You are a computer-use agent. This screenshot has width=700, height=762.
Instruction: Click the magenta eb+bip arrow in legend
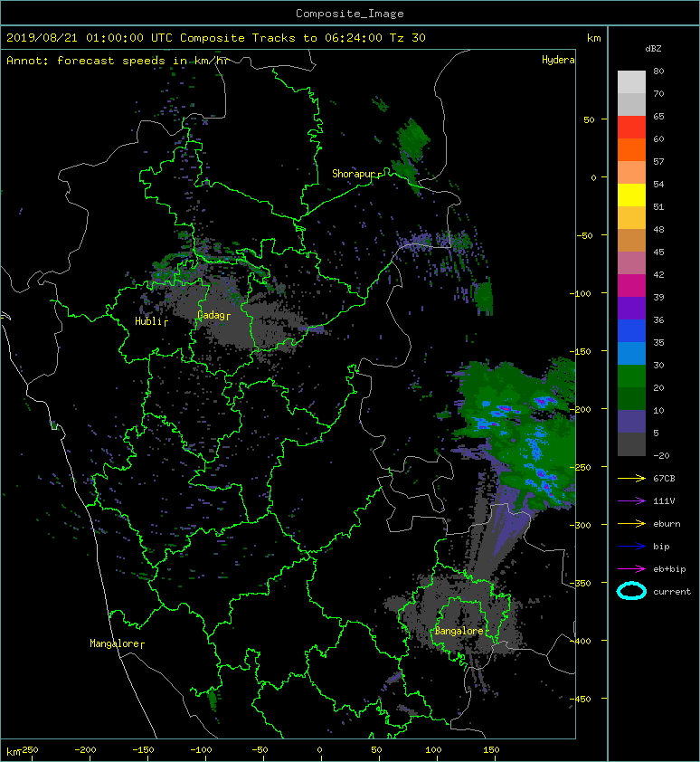click(x=631, y=568)
